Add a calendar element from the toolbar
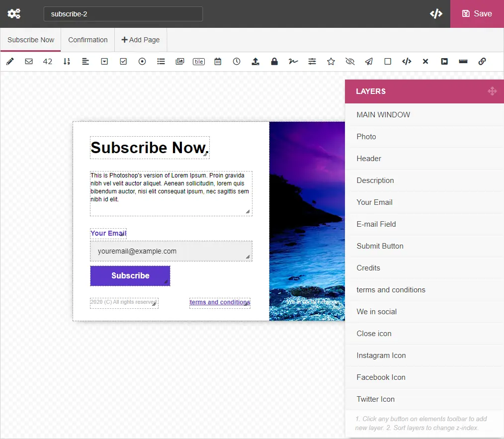The height and width of the screenshot is (439, 504). coord(218,61)
